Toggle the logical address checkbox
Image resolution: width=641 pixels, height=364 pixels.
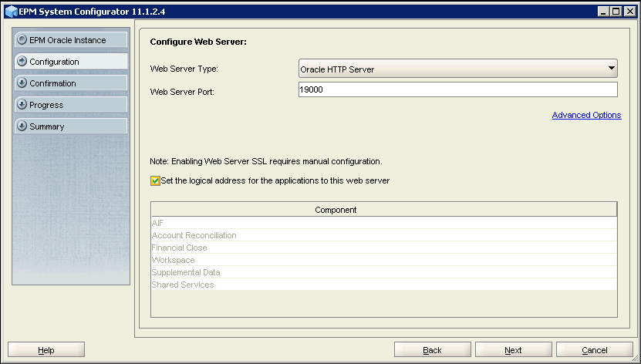(156, 181)
